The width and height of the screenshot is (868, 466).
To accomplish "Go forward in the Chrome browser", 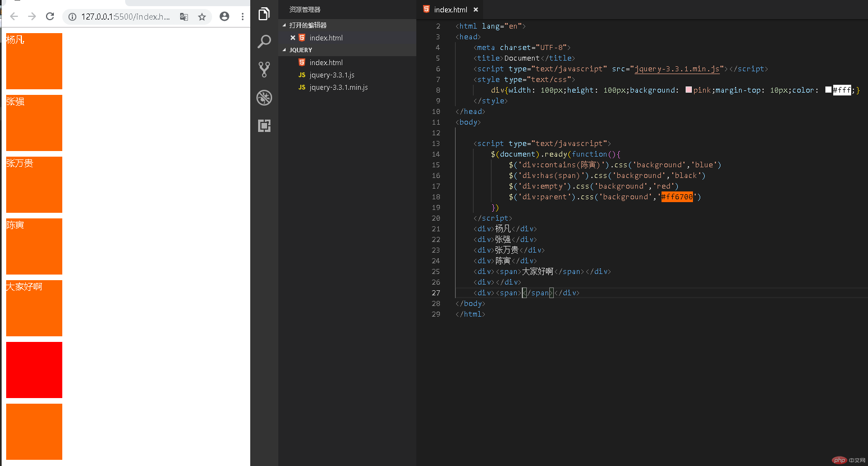I will [x=32, y=16].
